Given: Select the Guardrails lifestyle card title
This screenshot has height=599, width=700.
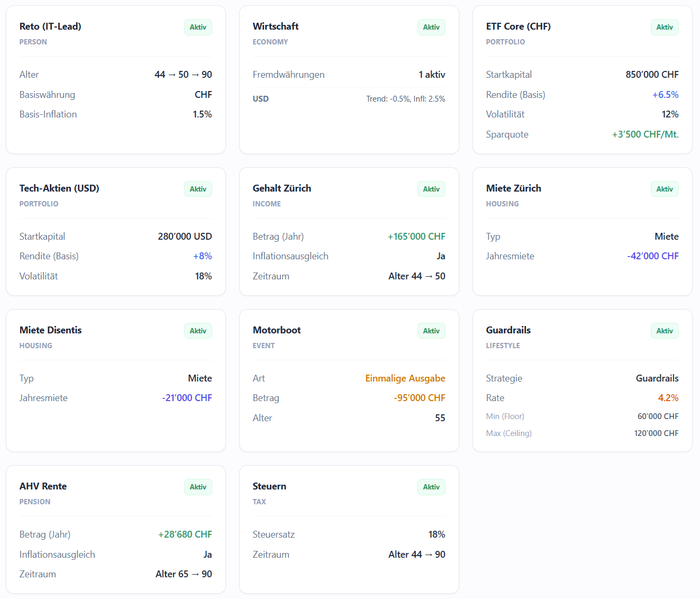Looking at the screenshot, I should pyautogui.click(x=508, y=330).
